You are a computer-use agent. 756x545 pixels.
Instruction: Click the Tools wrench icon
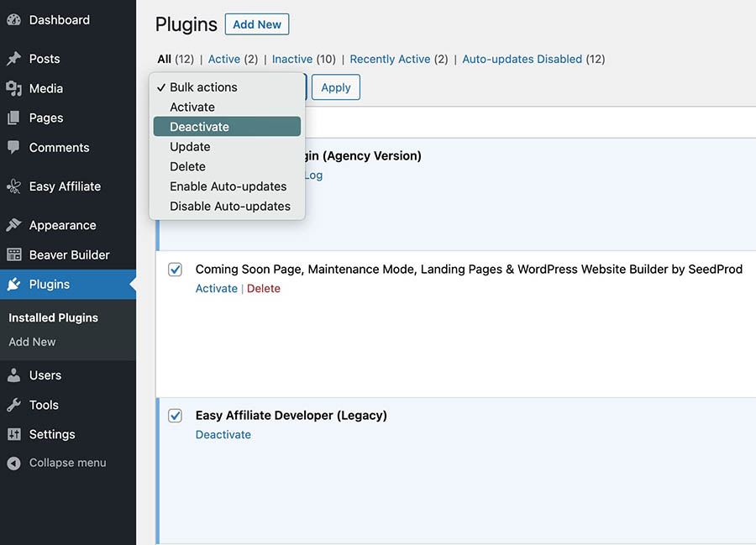[13, 405]
